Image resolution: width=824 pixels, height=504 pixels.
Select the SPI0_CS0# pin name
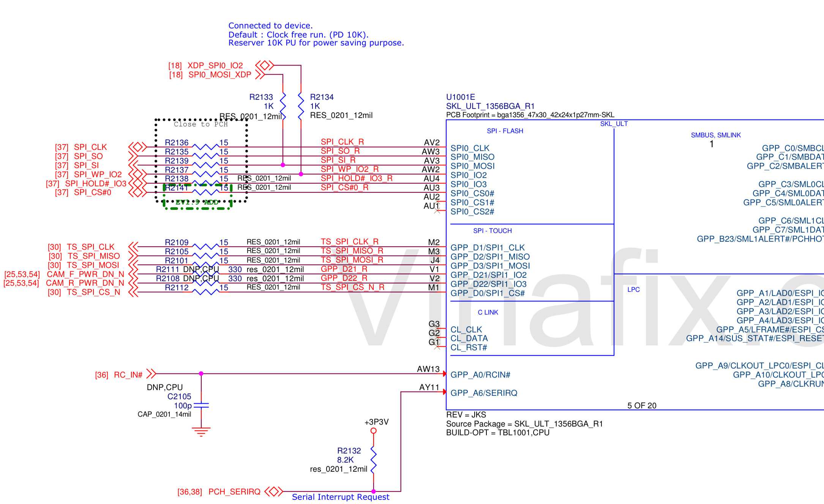(x=472, y=194)
